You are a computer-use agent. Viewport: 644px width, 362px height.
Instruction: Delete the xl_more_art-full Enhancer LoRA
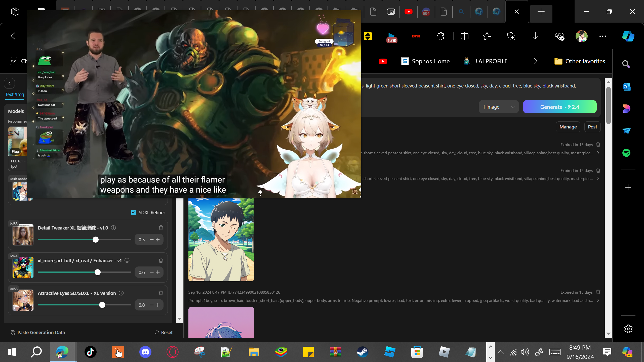pos(161,260)
